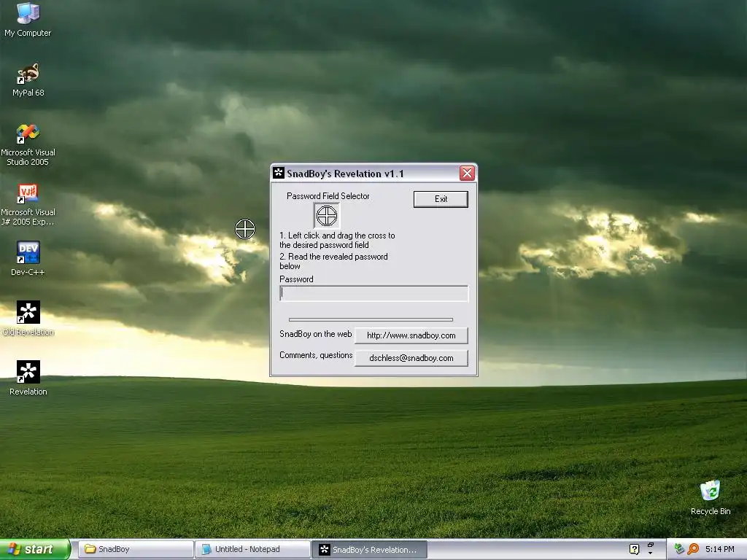
Task: Click inside the Password text field
Action: [x=374, y=293]
